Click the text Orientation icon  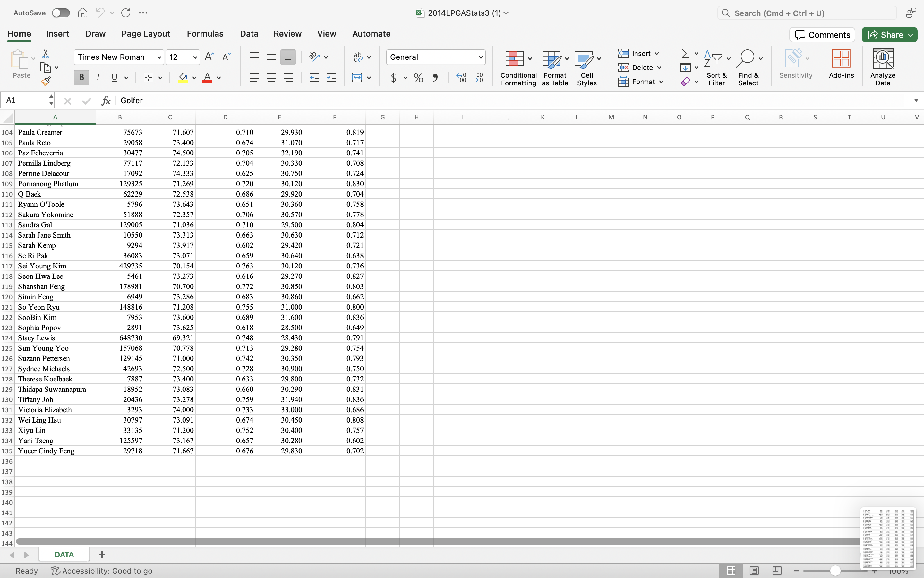pos(314,57)
